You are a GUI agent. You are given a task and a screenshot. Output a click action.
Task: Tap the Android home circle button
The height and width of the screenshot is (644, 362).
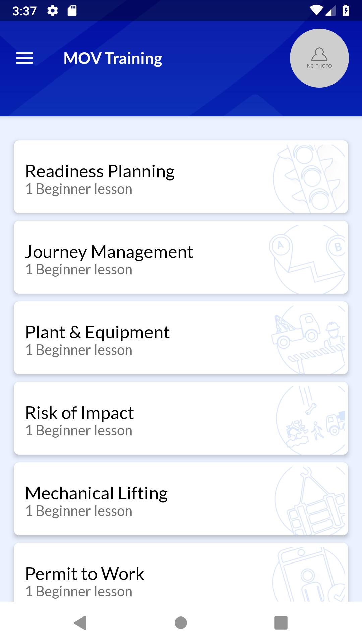[181, 623]
